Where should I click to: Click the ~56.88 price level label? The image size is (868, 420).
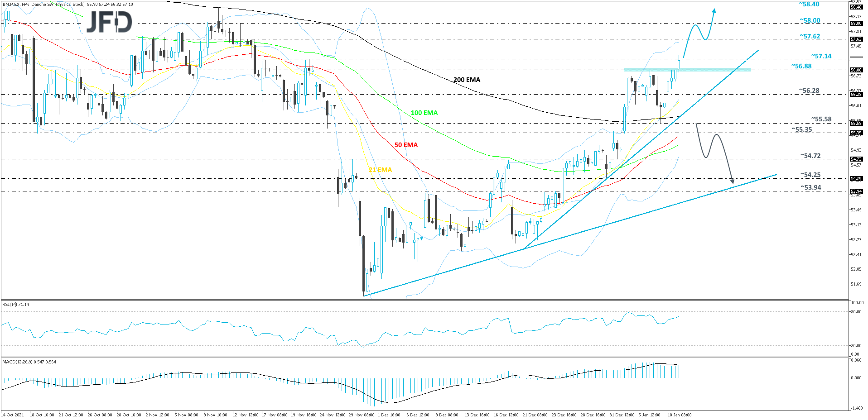pyautogui.click(x=801, y=67)
